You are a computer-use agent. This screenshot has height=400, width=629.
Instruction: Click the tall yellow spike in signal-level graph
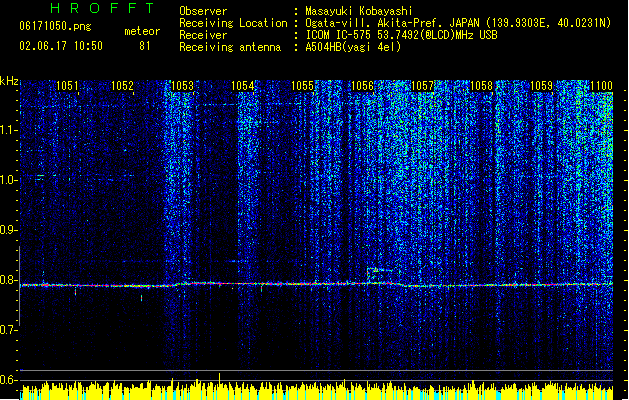[219, 381]
